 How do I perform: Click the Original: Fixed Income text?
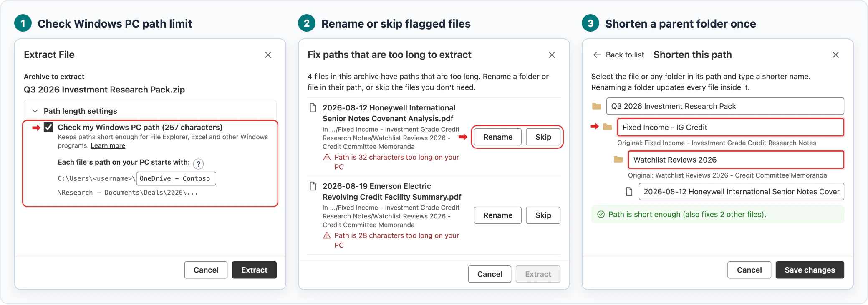point(717,143)
